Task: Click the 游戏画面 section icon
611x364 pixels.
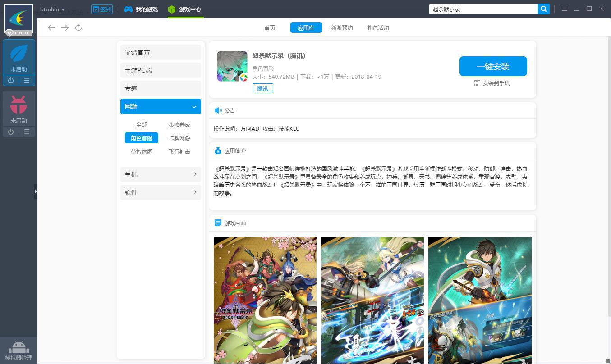Action: 218,223
